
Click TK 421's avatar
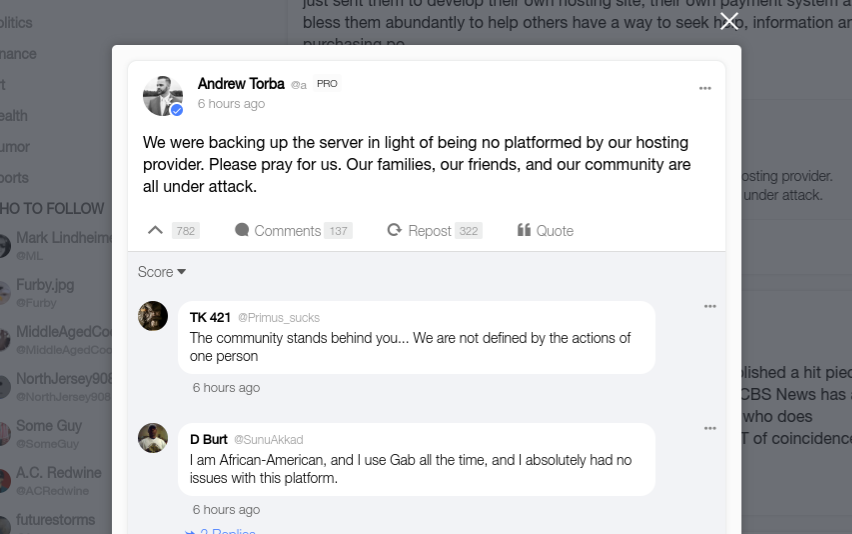[x=153, y=316]
